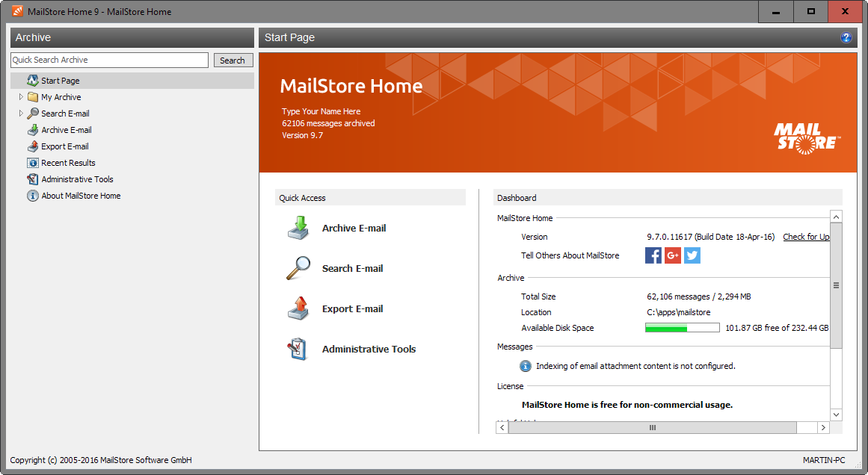Viewport: 868px width, 475px height.
Task: Click the Export E-mail icon in sidebar tree
Action: point(33,146)
